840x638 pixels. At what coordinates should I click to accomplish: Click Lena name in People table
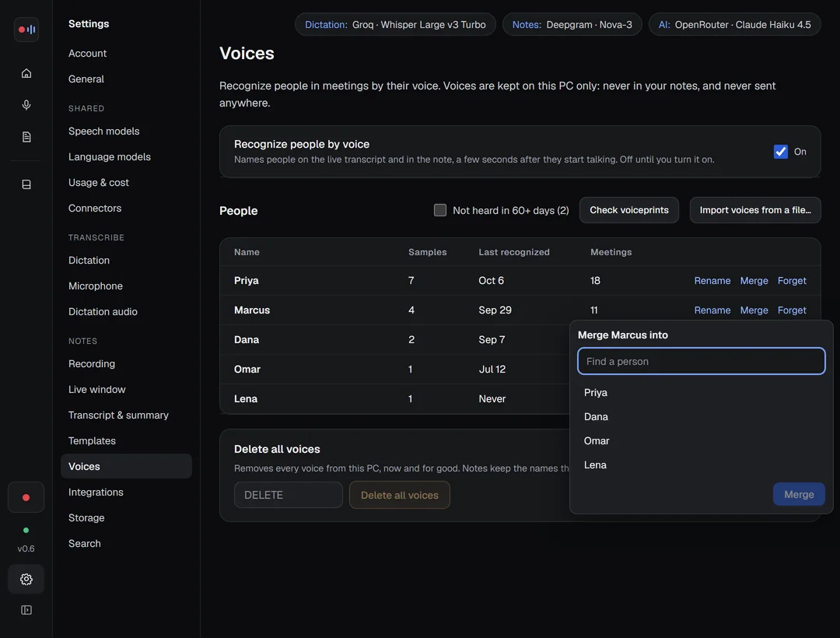point(246,398)
